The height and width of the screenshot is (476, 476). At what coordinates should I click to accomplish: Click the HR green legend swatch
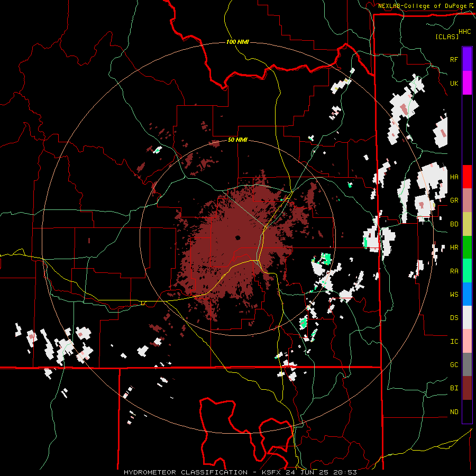467,247
